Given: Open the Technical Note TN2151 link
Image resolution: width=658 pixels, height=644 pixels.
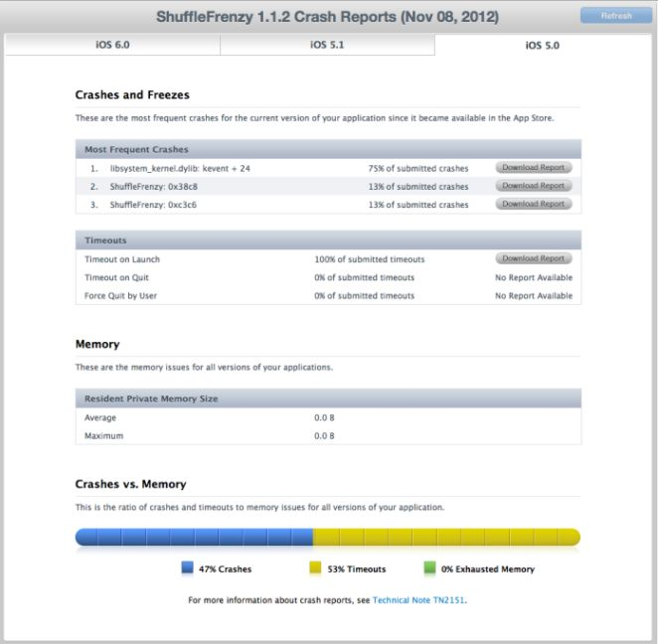Looking at the screenshot, I should point(418,600).
